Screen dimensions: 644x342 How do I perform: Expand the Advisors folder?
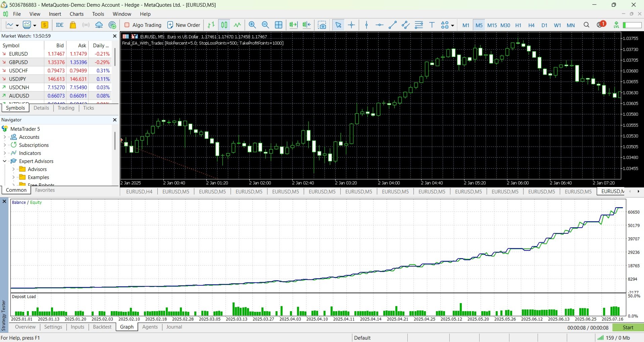point(13,169)
